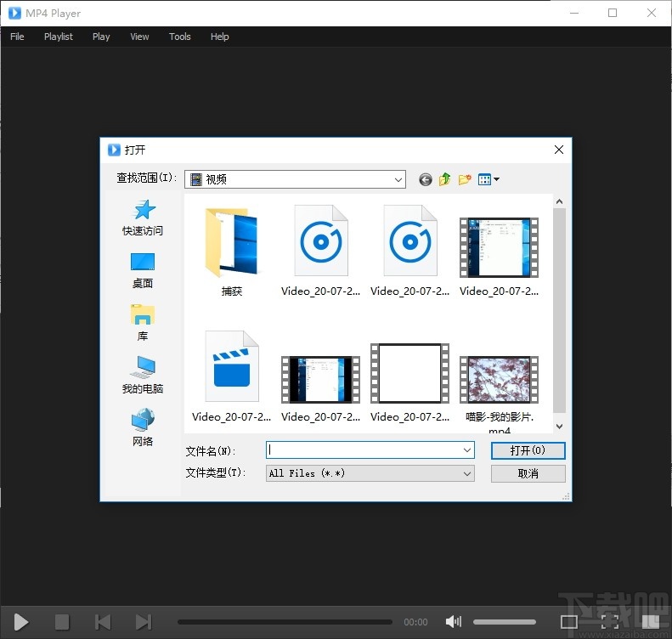Select 库 in the places sidebar

143,323
